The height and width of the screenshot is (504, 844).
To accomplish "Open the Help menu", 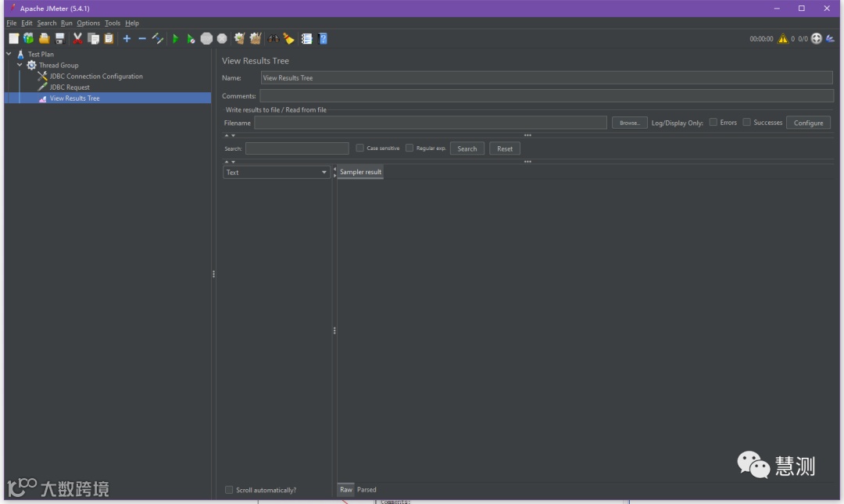I will click(132, 23).
